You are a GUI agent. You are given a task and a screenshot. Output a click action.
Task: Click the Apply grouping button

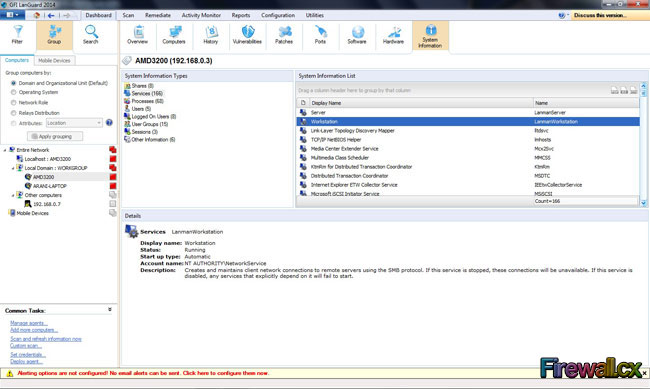[x=55, y=136]
